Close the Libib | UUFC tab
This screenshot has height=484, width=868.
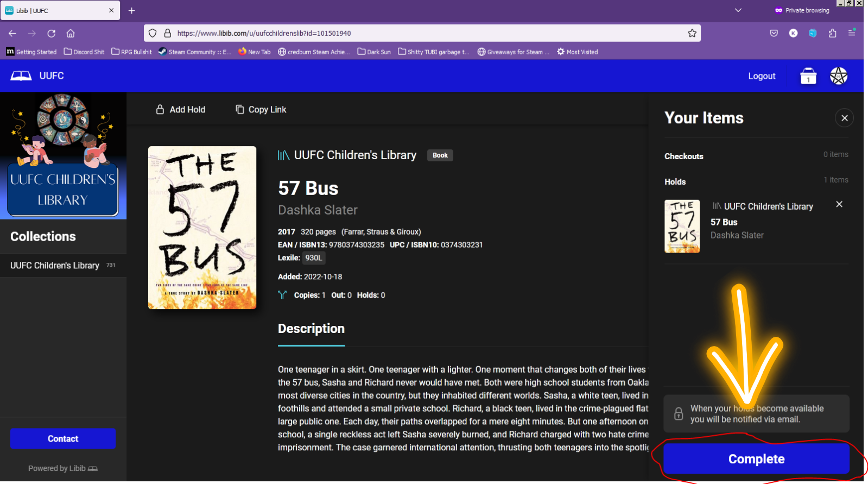tap(111, 10)
